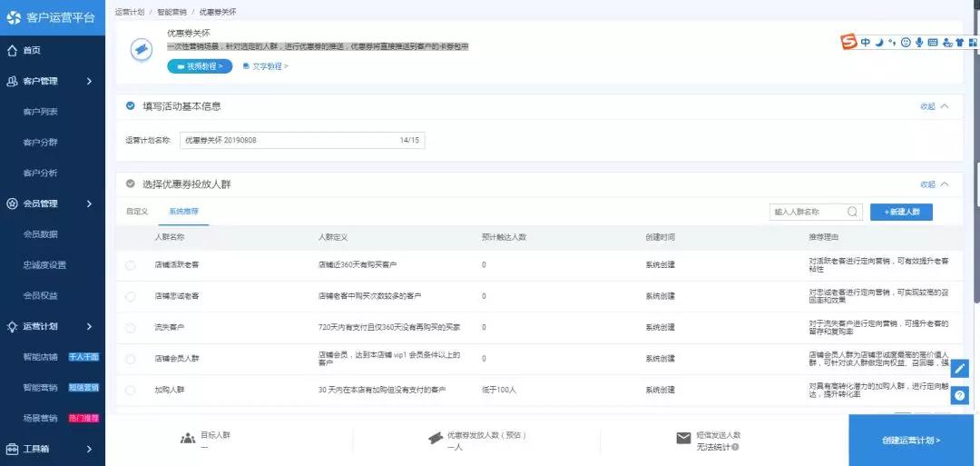Viewport: 980px width, 466px height.
Task: Click the shirt skin icon on IME bar
Action: (x=959, y=43)
